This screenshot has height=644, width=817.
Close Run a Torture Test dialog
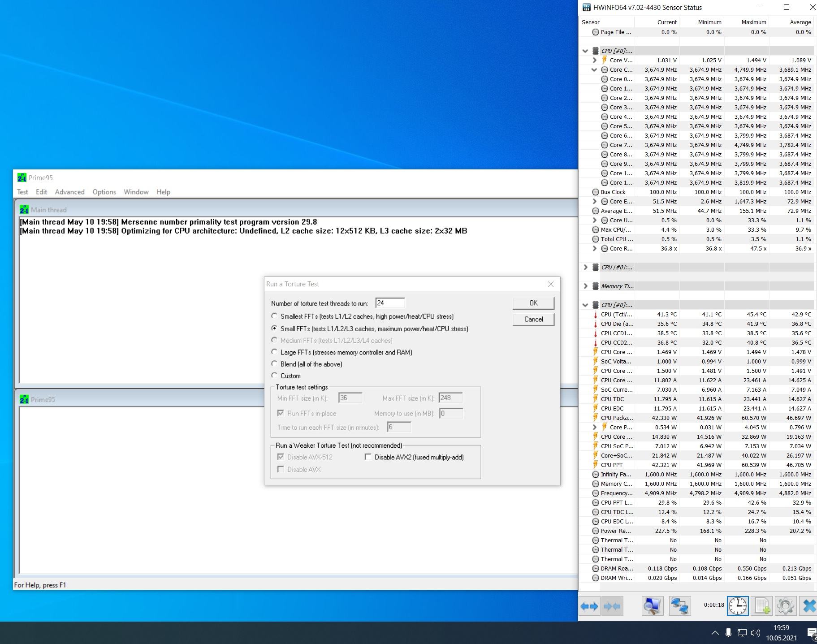point(551,284)
